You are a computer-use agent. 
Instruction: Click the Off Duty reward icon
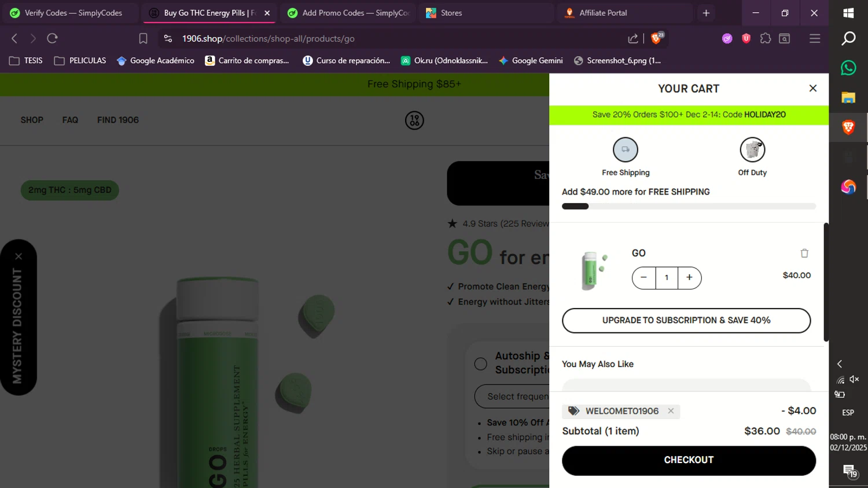point(752,149)
